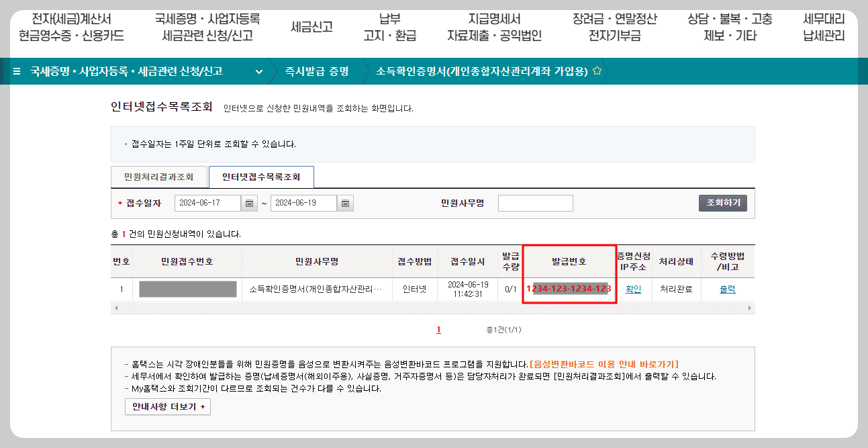
Task: Click the right arrow on the table scrollbar
Action: [750, 308]
